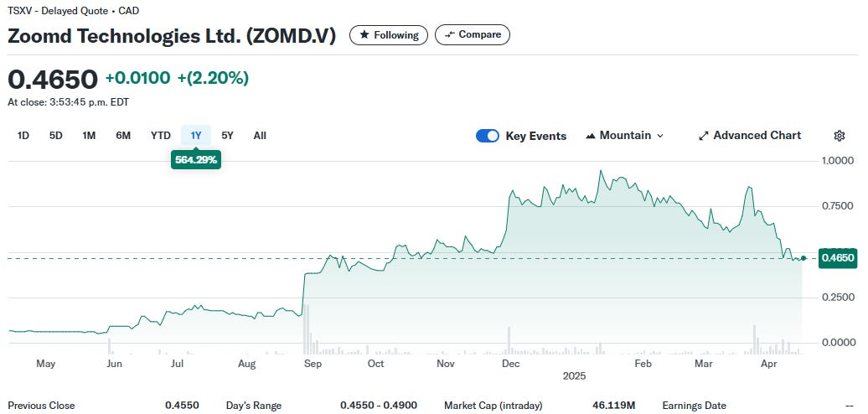868x414 pixels.
Task: Click the Sep label on the time axis
Action: (313, 364)
